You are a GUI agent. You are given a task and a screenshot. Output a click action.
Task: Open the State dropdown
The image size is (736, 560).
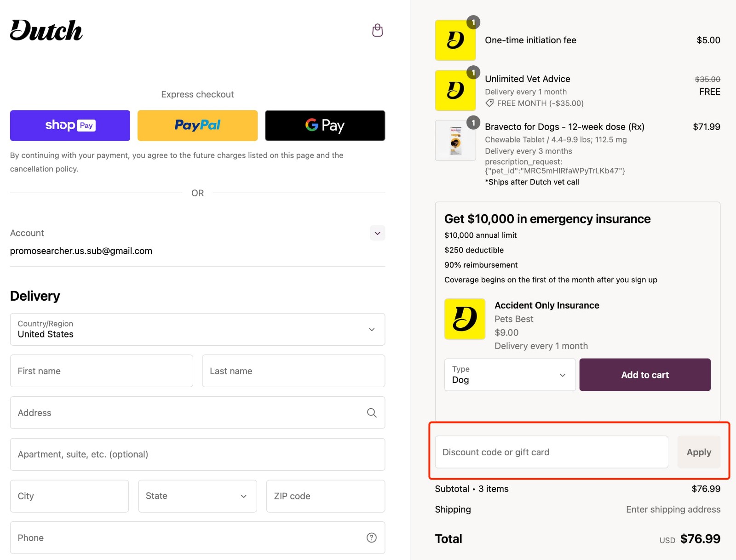point(197,496)
